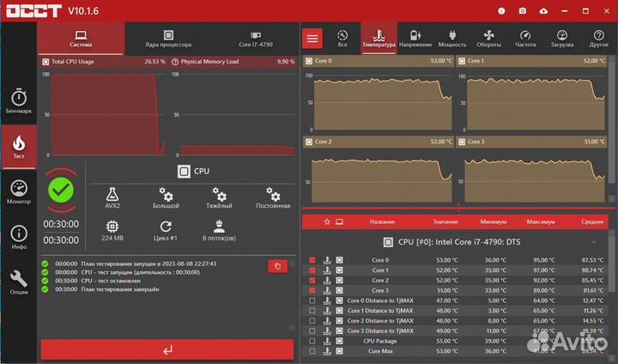Screen dimensions: 618x364
Task: Open the red hamburger menu
Action: (x=312, y=39)
